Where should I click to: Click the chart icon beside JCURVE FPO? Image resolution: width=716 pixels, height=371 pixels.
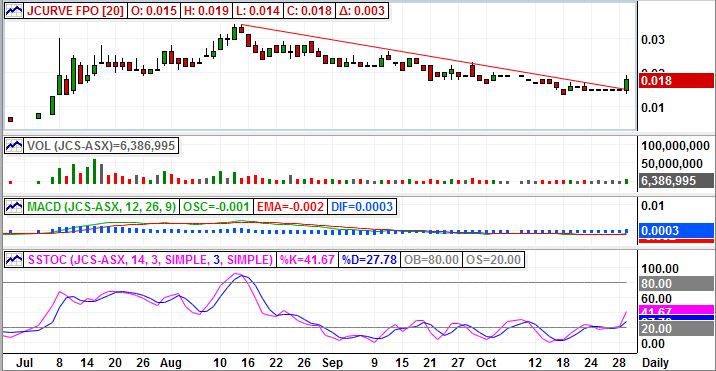pyautogui.click(x=14, y=11)
